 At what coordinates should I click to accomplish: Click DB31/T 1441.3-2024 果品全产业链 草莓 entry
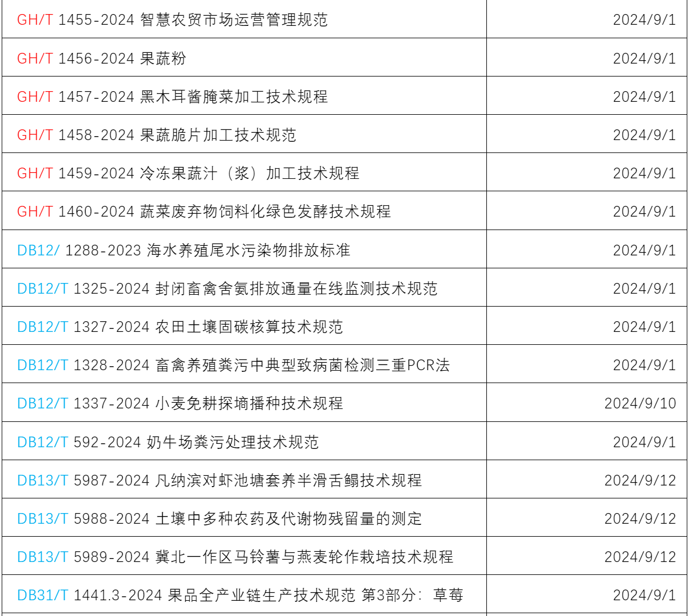coord(240,595)
